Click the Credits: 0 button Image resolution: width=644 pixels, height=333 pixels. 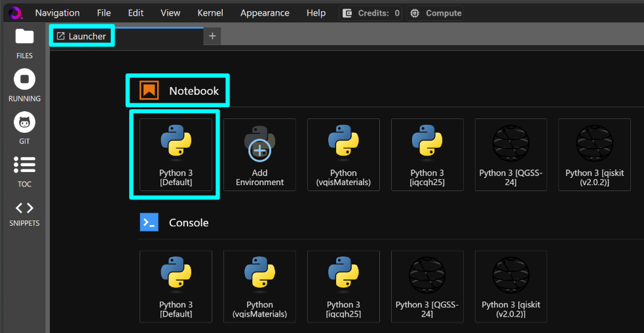(x=370, y=13)
